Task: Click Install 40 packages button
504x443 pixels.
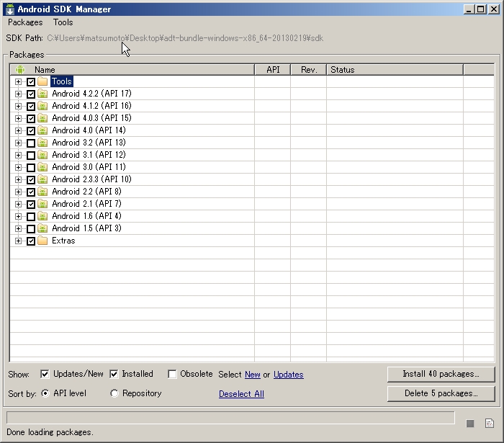Action: [x=441, y=374]
